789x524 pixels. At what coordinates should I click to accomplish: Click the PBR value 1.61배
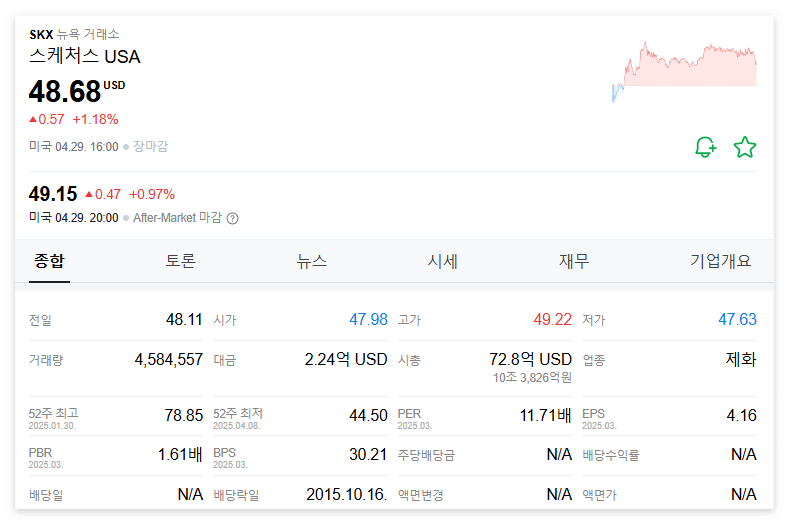[180, 455]
